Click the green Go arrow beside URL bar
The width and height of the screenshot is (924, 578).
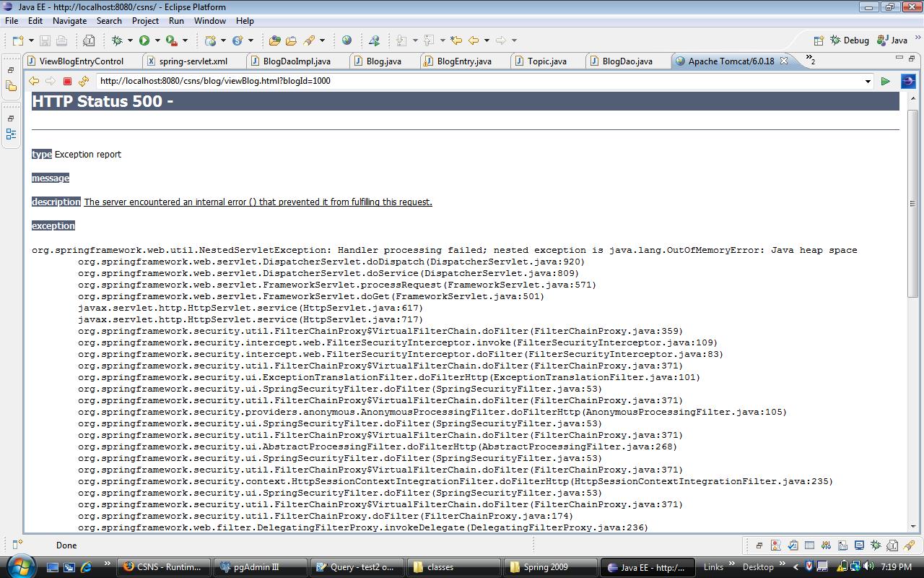point(885,82)
